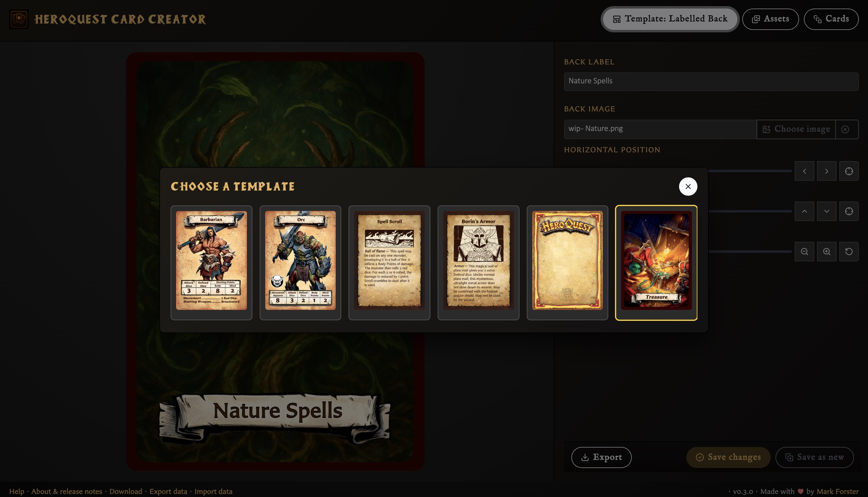
Task: Select the Orc monster card template
Action: click(300, 263)
